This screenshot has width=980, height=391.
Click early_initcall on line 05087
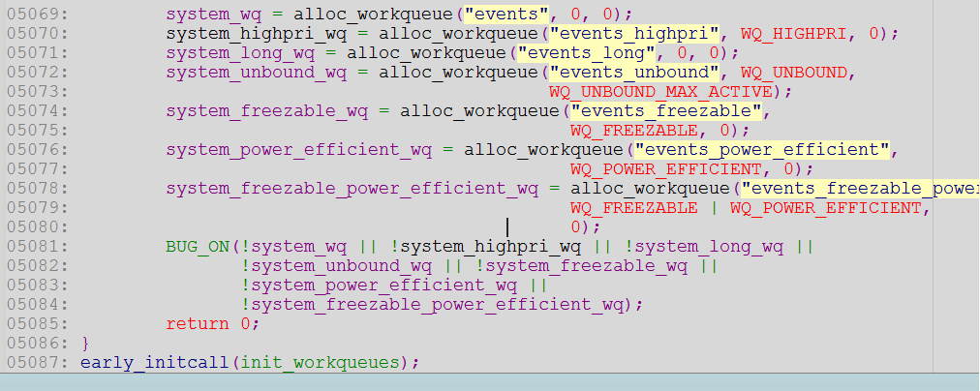click(x=155, y=362)
